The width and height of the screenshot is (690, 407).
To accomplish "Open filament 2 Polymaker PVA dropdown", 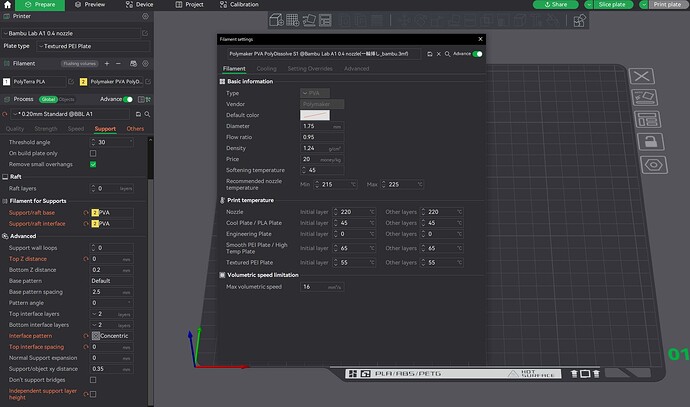I will click(x=116, y=82).
